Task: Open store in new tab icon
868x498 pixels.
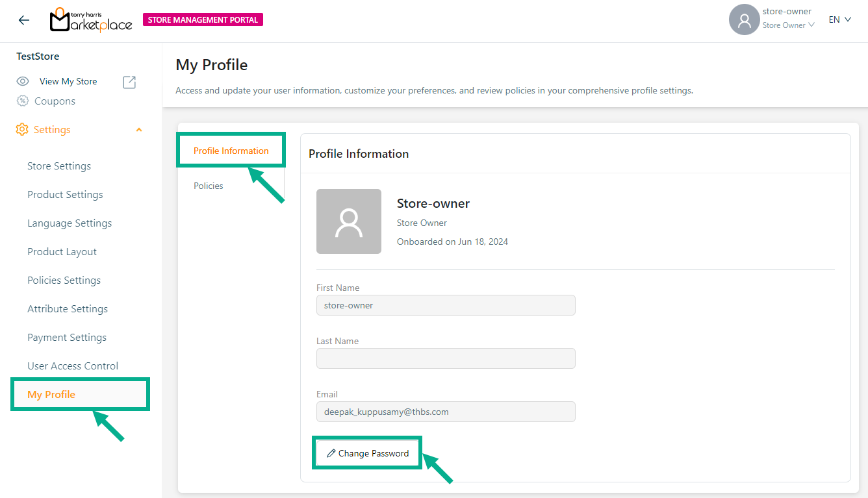Action: coord(129,82)
